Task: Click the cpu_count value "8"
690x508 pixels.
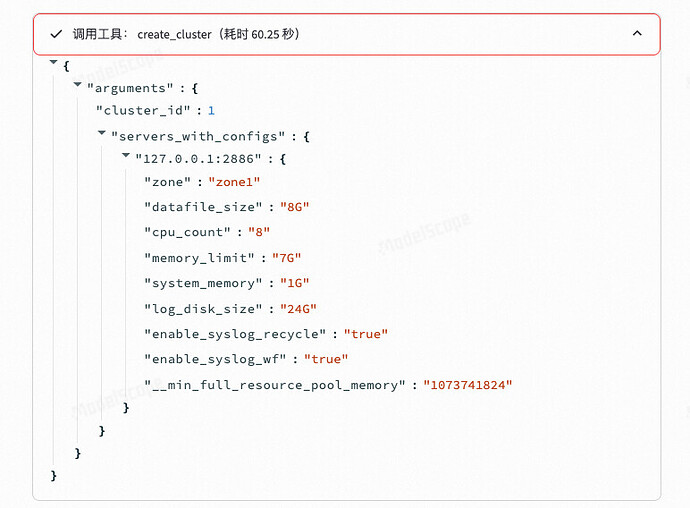Action: tap(259, 232)
